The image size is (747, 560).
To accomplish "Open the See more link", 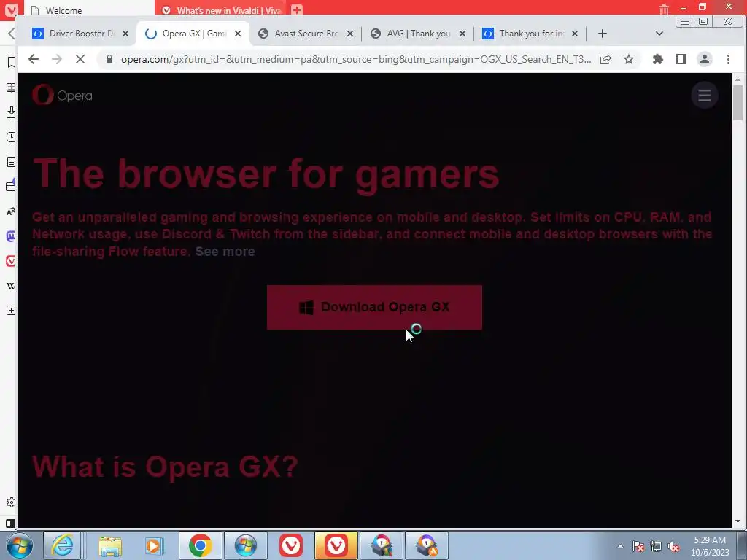I will 225,252.
